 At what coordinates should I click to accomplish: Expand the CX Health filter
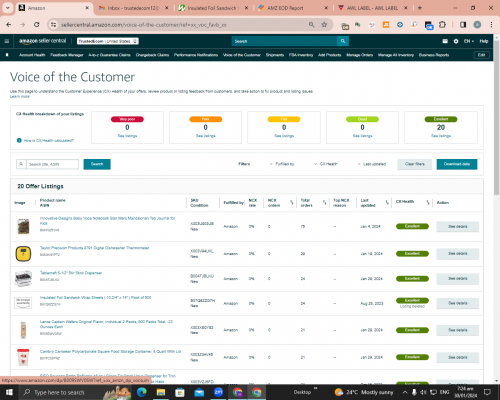click(326, 164)
